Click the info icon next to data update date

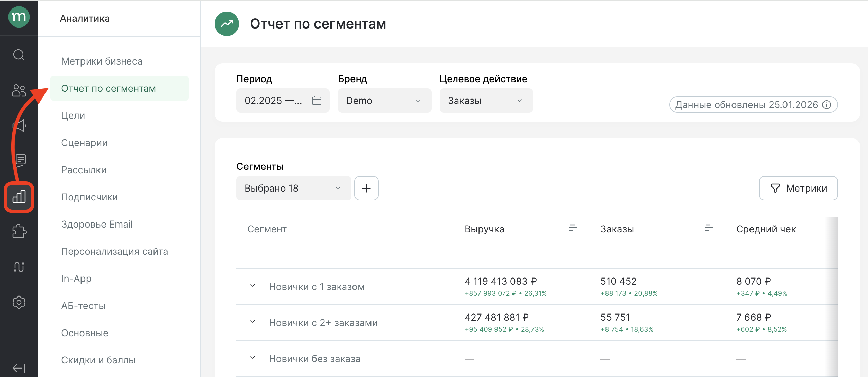click(x=827, y=105)
